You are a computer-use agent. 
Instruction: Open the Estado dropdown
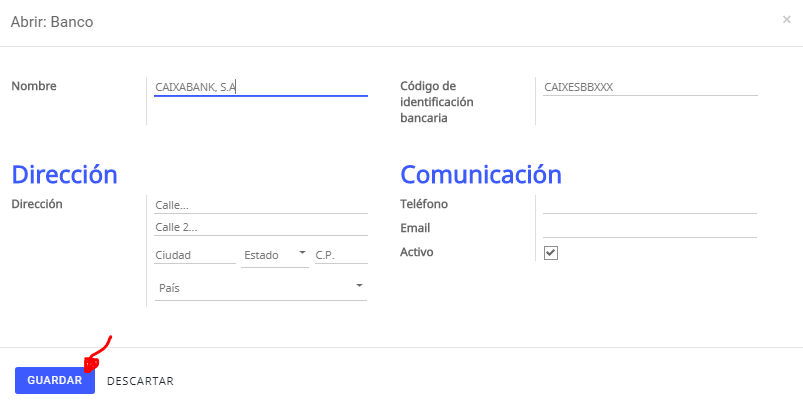tap(275, 255)
